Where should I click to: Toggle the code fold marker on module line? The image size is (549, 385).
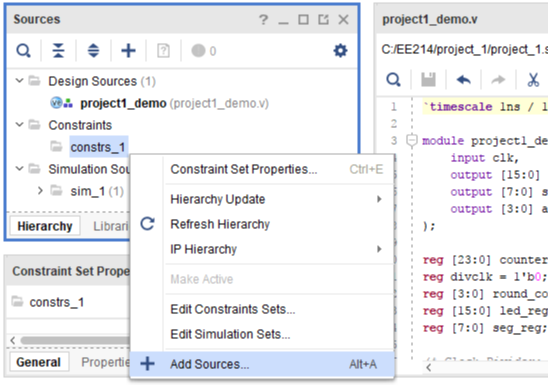412,141
